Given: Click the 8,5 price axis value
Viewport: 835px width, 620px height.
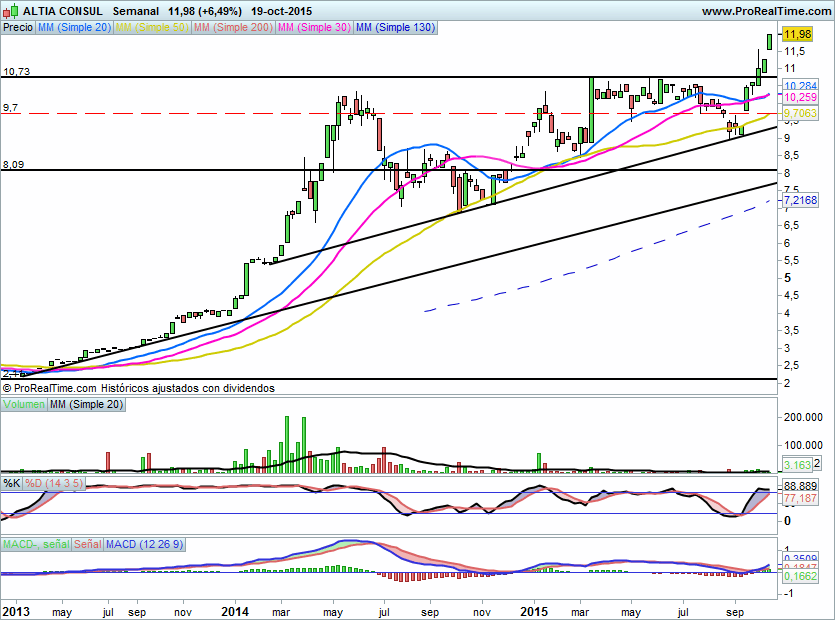Looking at the screenshot, I should 791,156.
